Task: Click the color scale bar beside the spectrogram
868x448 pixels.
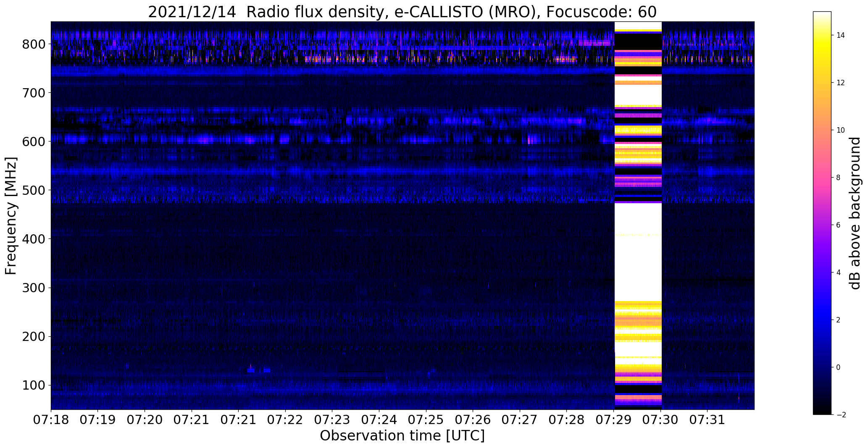Action: tap(822, 213)
